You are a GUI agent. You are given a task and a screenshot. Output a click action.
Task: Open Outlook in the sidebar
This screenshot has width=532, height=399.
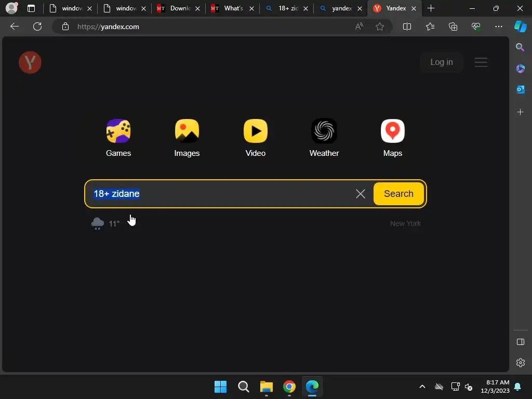click(x=520, y=89)
